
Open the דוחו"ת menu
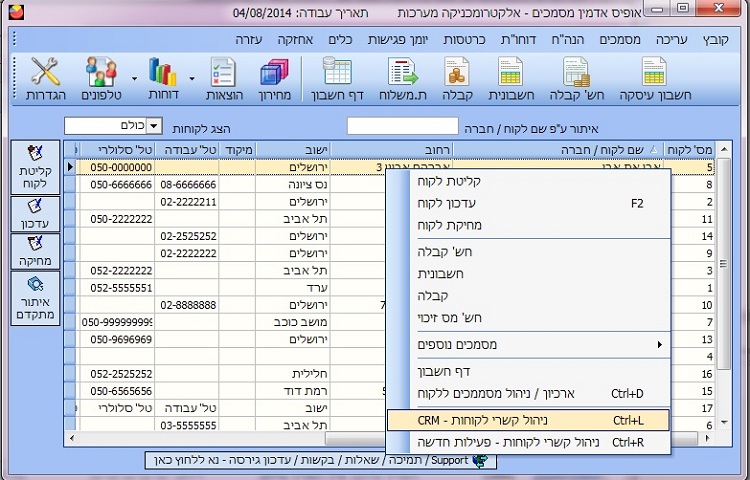pyautogui.click(x=518, y=40)
